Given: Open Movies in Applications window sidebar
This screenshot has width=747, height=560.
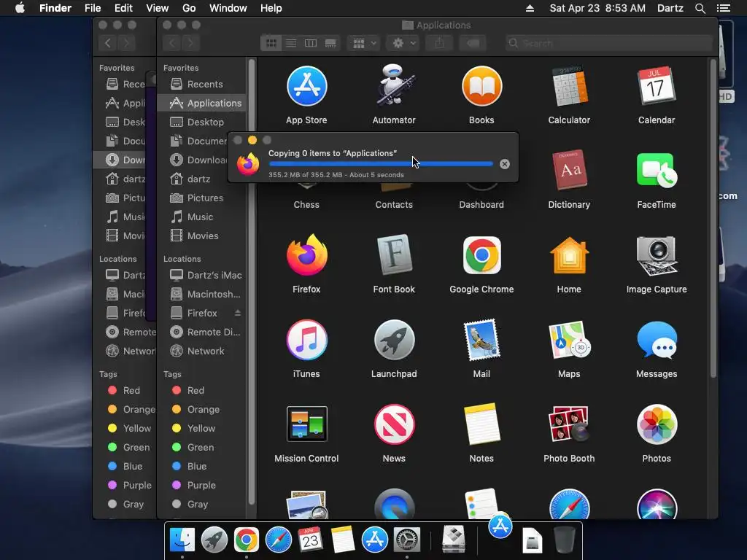Looking at the screenshot, I should click(x=201, y=236).
